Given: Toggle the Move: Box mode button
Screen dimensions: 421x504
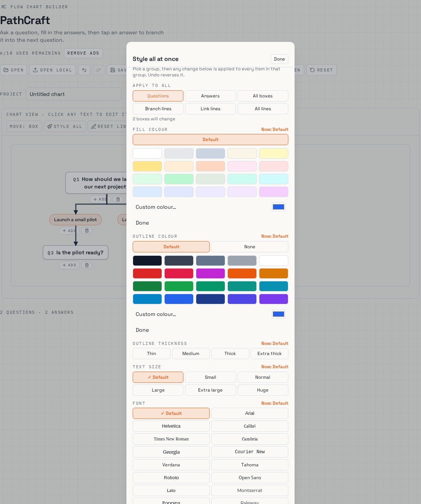Looking at the screenshot, I should pos(24,126).
